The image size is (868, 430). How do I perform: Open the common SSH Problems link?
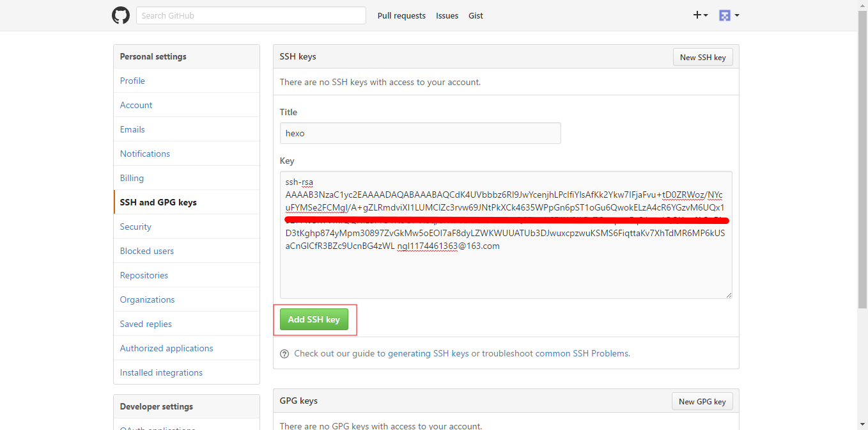pos(582,353)
